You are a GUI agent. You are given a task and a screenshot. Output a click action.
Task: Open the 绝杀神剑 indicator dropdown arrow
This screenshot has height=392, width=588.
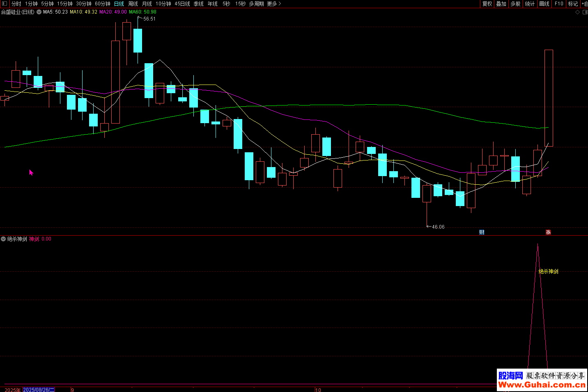pyautogui.click(x=3, y=239)
